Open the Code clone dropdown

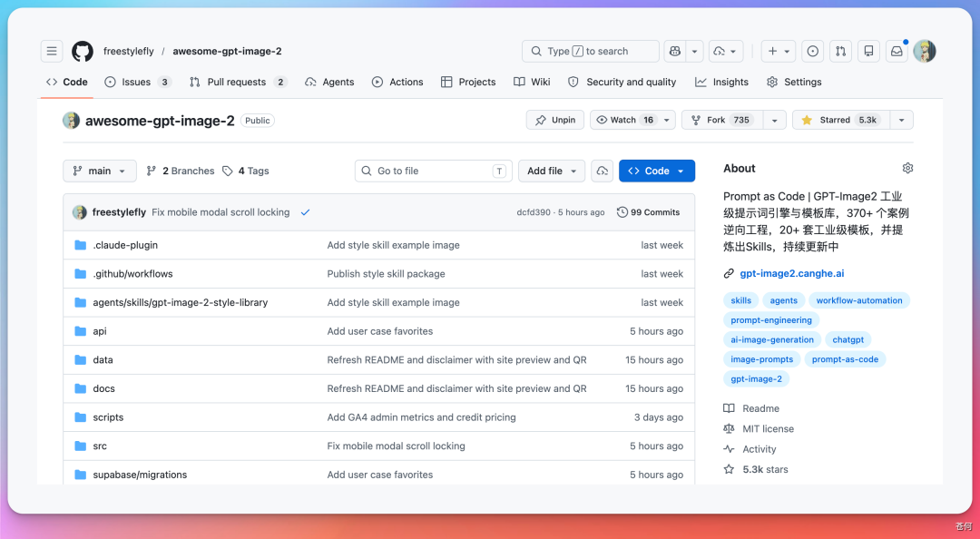657,171
